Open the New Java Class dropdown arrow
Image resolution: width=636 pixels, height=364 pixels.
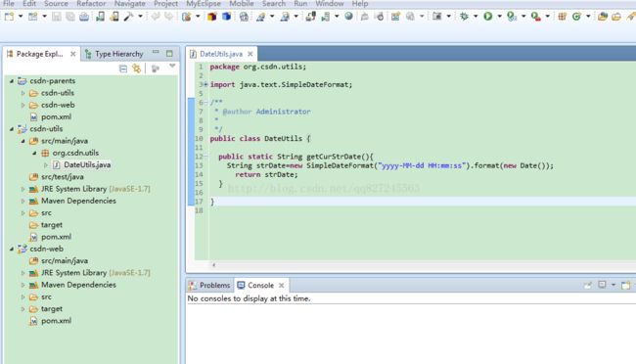[x=588, y=17]
